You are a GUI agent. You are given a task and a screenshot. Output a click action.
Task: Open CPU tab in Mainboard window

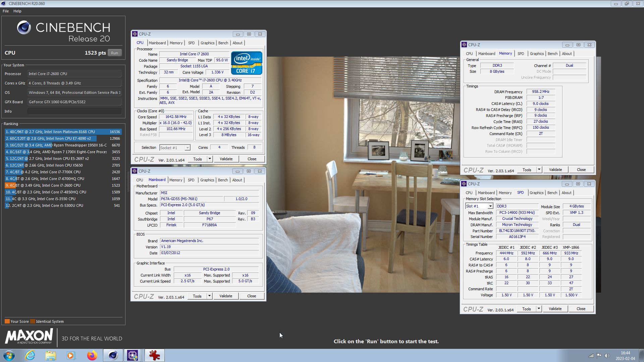click(140, 180)
